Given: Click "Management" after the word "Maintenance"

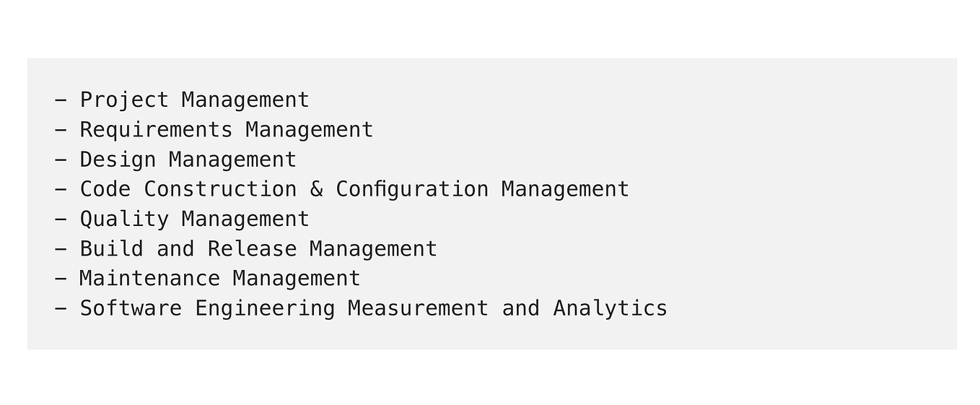Looking at the screenshot, I should [297, 279].
